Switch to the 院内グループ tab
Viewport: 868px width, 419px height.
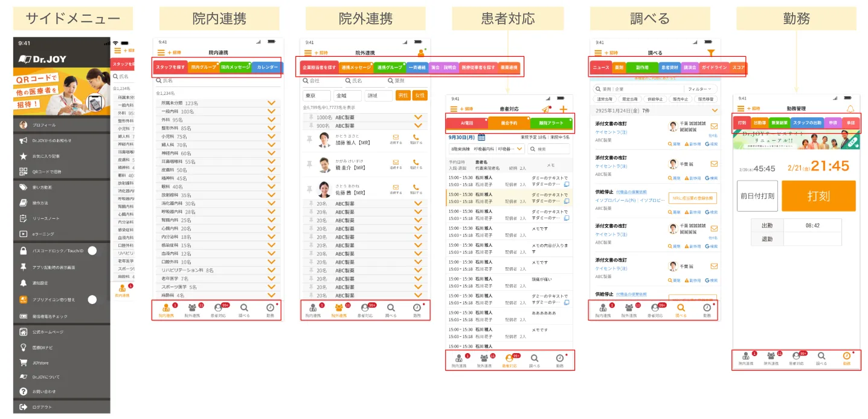pos(204,67)
